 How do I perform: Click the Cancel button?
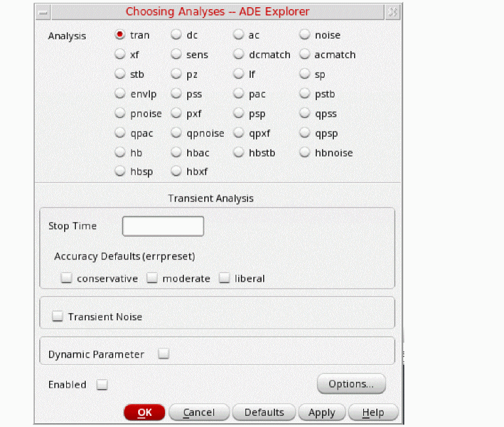point(199,412)
